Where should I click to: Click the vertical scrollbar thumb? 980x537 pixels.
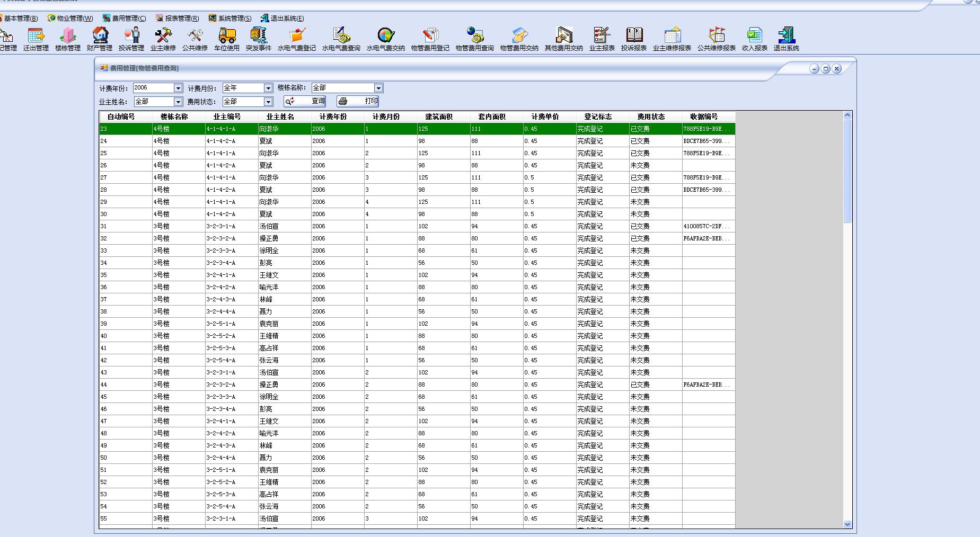point(847,171)
